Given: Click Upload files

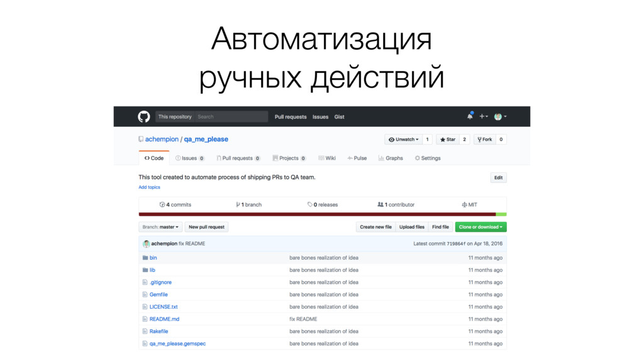Looking at the screenshot, I should [412, 227].
